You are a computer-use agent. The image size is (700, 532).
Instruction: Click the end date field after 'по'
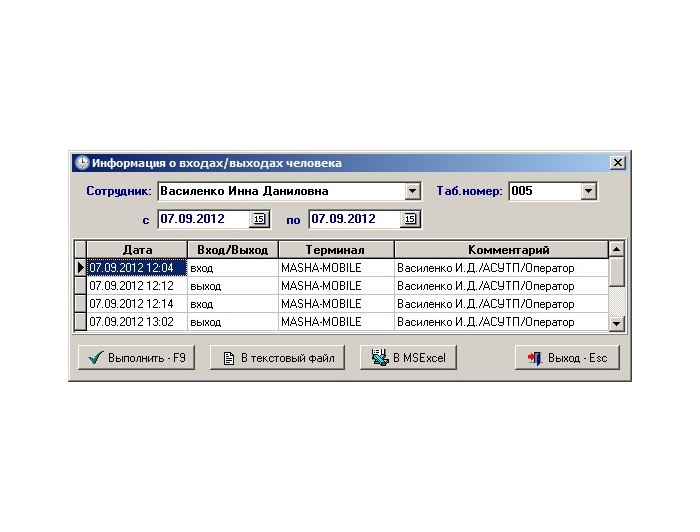[x=354, y=219]
